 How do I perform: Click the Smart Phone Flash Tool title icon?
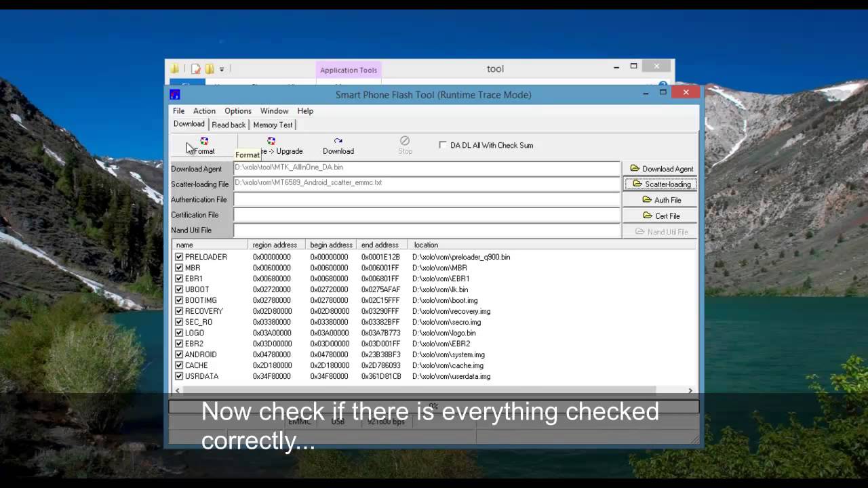coord(175,94)
